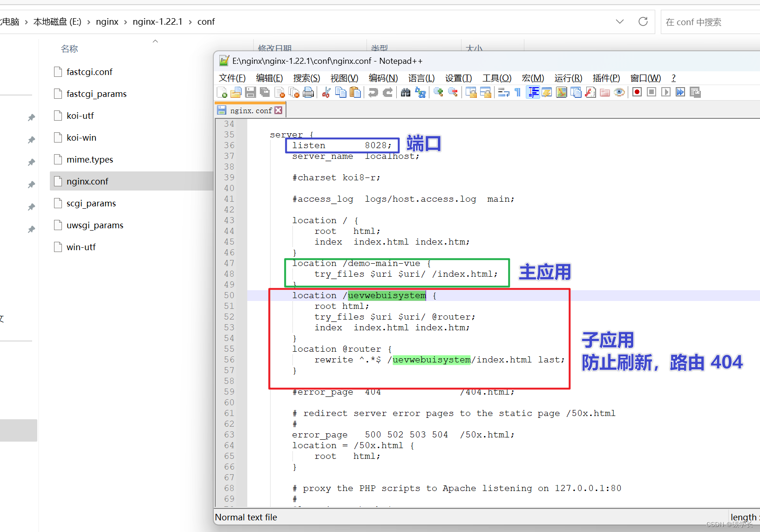
Task: Toggle synchronized vertical scrolling
Action: point(471,92)
